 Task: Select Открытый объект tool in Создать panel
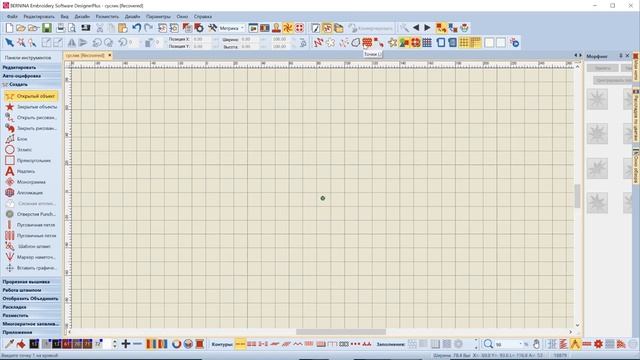(x=31, y=96)
